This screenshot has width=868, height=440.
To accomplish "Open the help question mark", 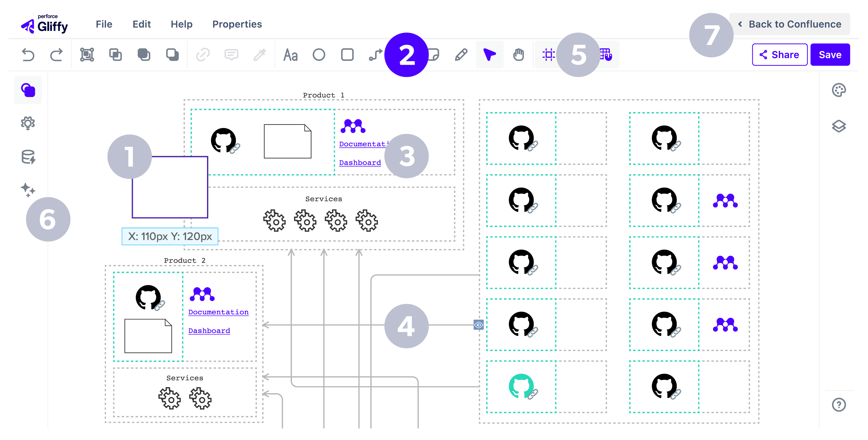I will pos(839,405).
